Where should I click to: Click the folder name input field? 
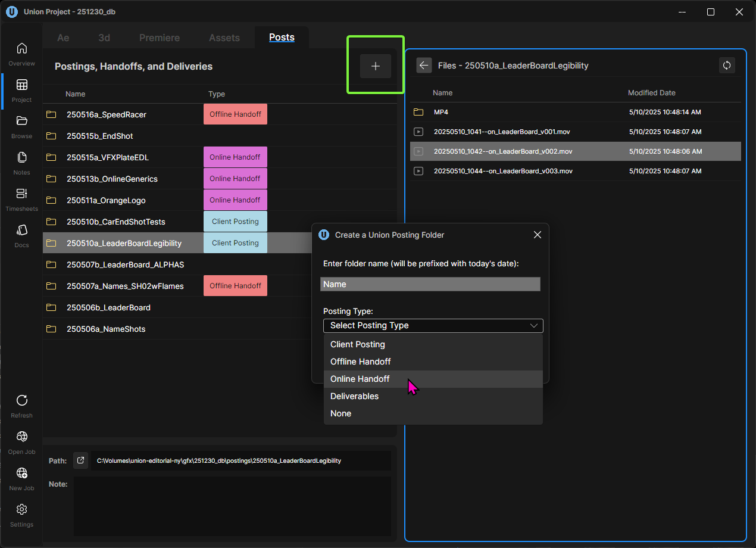(x=430, y=284)
